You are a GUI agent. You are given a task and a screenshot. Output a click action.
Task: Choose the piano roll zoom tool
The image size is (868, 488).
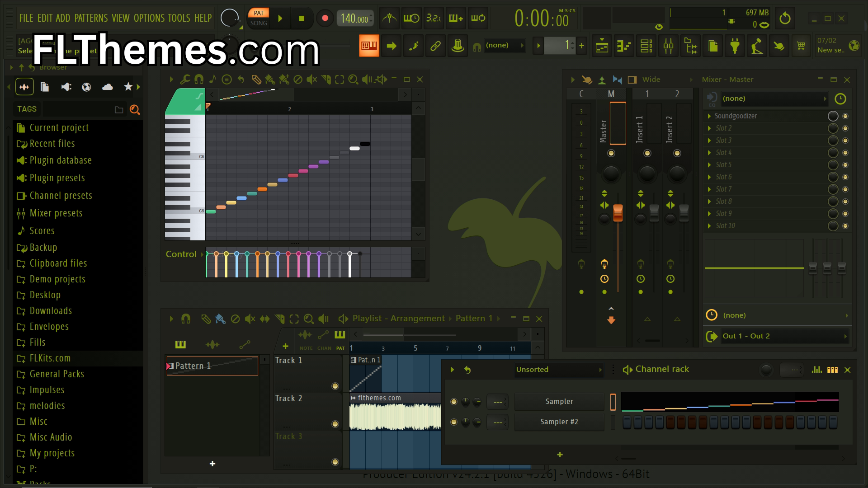click(354, 80)
